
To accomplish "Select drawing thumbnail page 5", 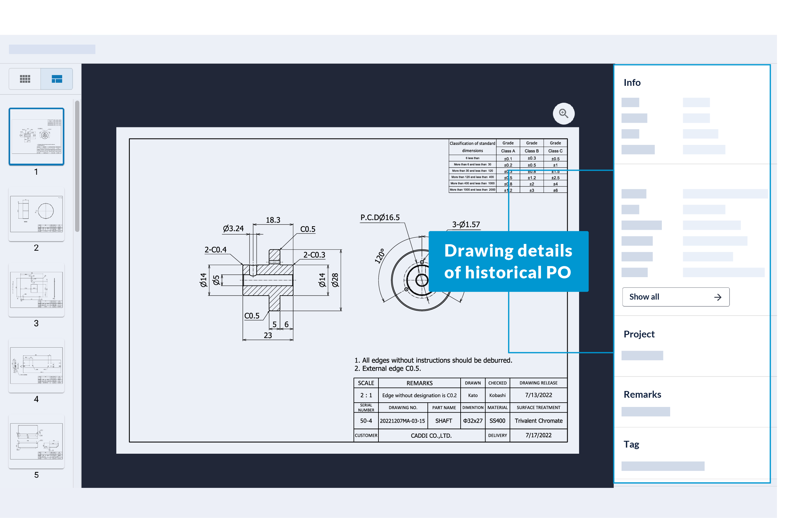I will point(36,441).
